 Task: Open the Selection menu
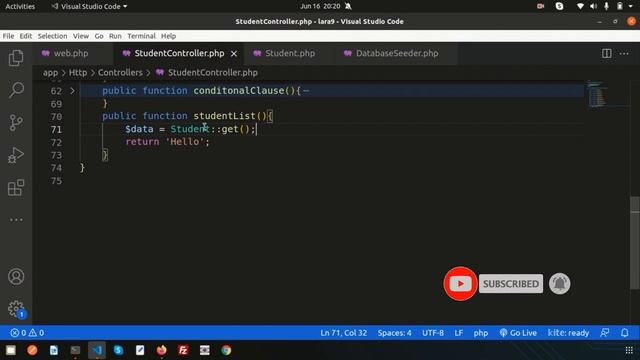52,36
